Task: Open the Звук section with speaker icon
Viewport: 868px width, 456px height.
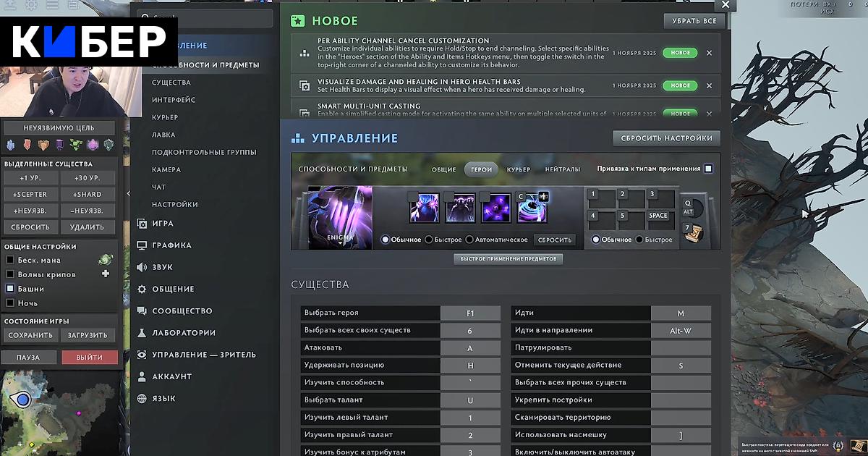Action: [x=162, y=267]
